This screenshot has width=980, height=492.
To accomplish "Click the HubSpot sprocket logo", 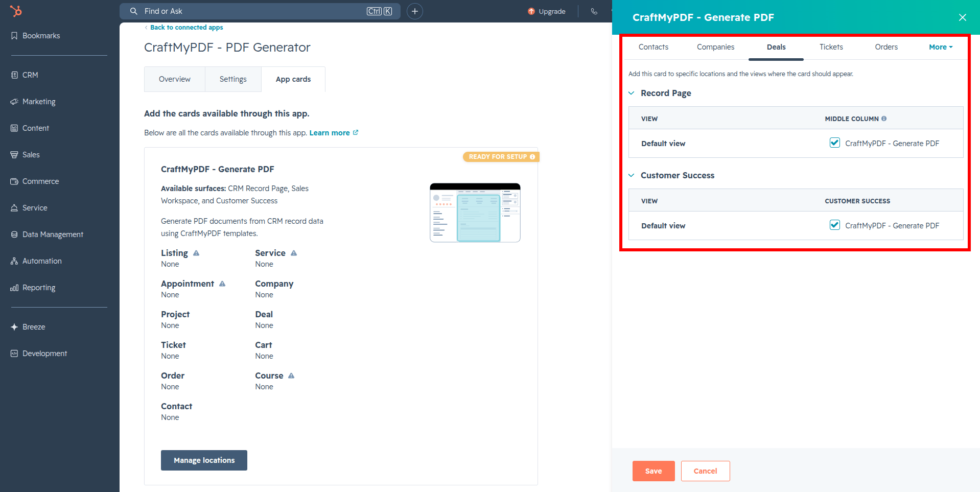I will [x=16, y=11].
